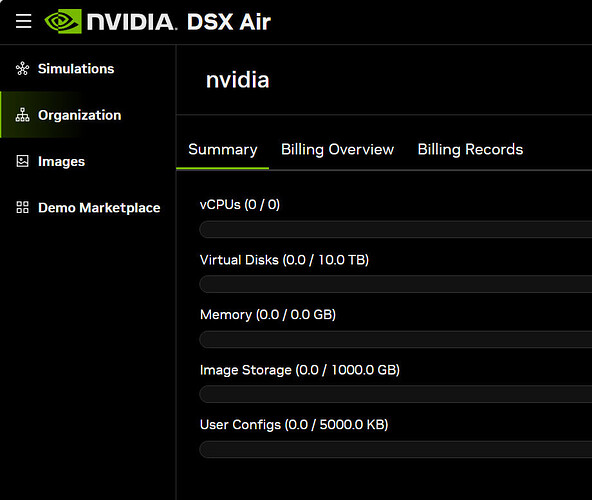Screen dimensions: 592x500
Task: Click 'Image Storage (0.0 / 1000.0 GB)' label
Action: tap(300, 370)
